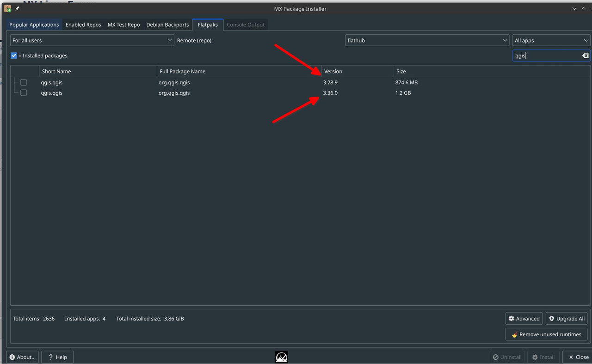Click Total installed size 3.86 GiB text
This screenshot has width=592, height=364.
[x=150, y=319]
